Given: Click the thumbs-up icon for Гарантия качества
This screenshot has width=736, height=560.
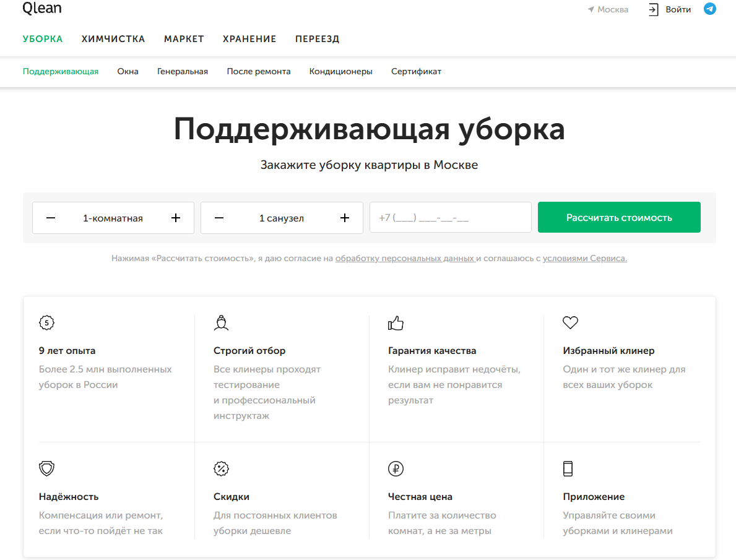Looking at the screenshot, I should 396,323.
